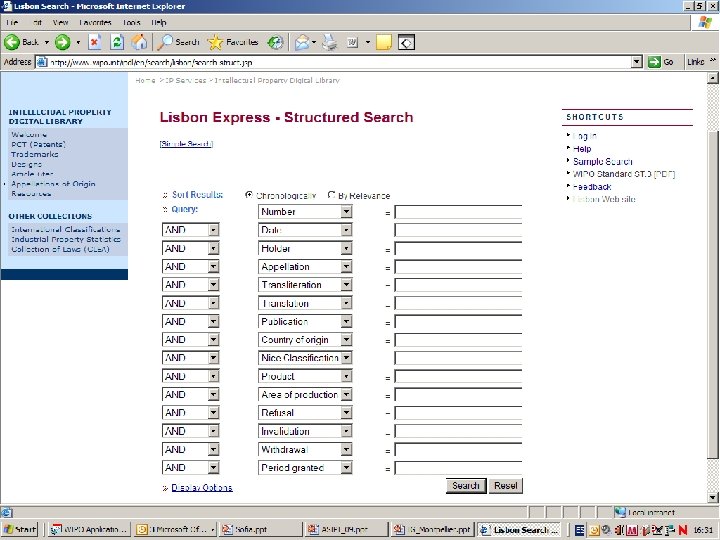Open the History icon in toolbar

coord(276,42)
